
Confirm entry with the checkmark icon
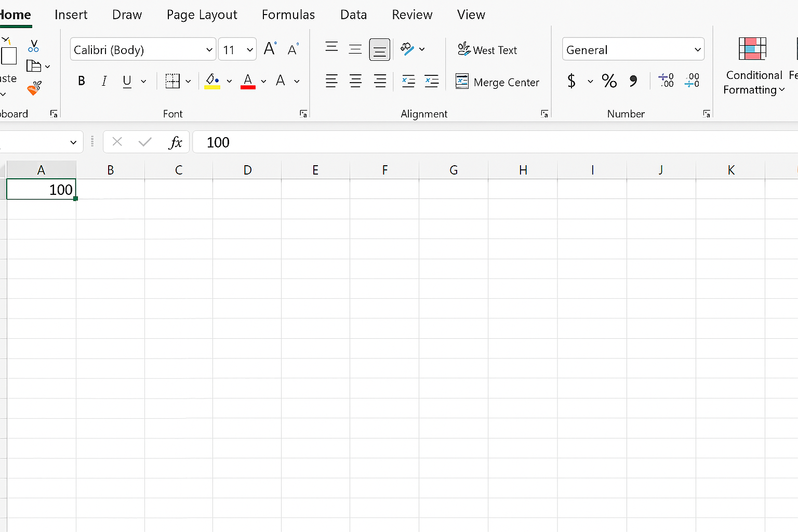pyautogui.click(x=145, y=142)
